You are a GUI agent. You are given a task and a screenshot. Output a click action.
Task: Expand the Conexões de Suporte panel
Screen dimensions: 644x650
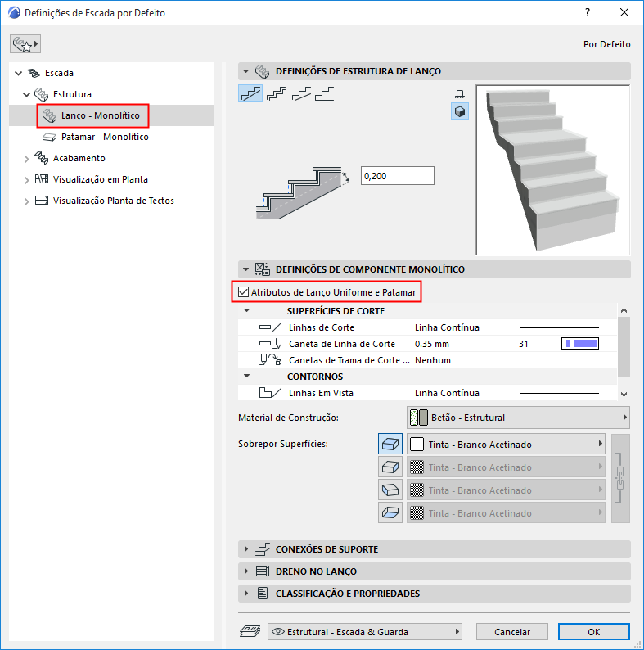tap(246, 549)
